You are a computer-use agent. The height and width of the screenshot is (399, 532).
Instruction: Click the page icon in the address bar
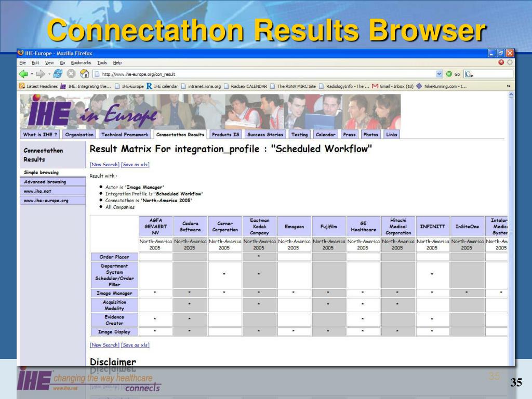97,74
